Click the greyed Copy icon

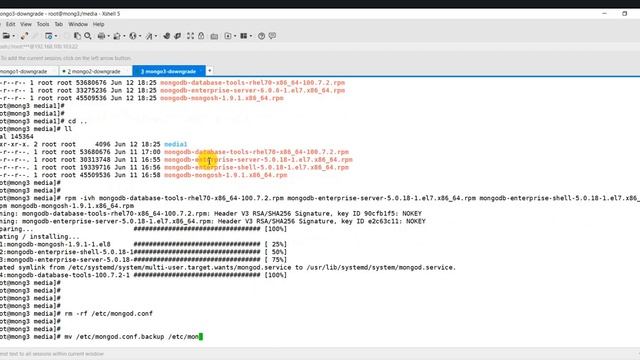(x=67, y=36)
